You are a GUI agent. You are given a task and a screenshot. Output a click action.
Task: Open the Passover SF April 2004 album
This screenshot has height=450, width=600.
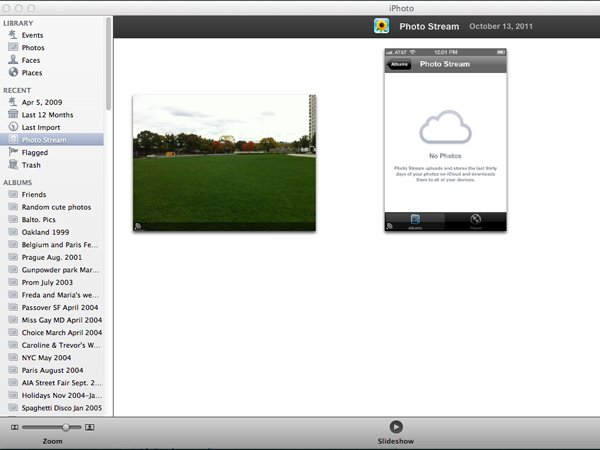[52, 307]
